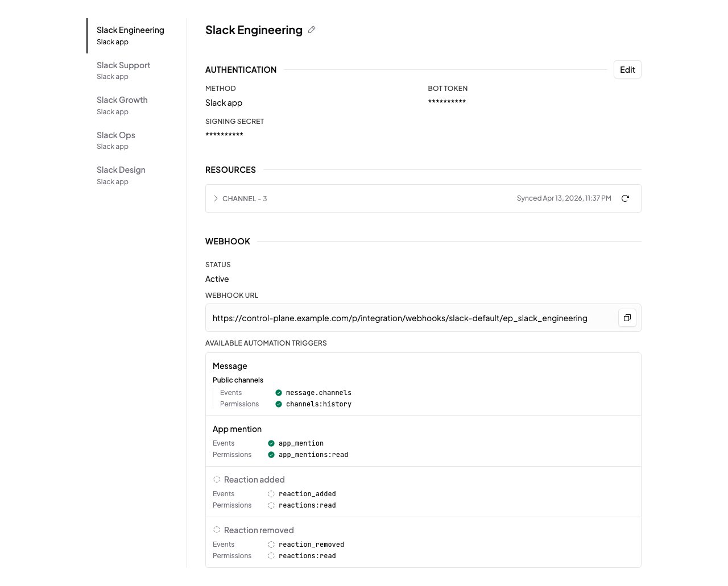Click the dashed circle beside Reaction removed heading
The image size is (728, 586).
click(217, 530)
